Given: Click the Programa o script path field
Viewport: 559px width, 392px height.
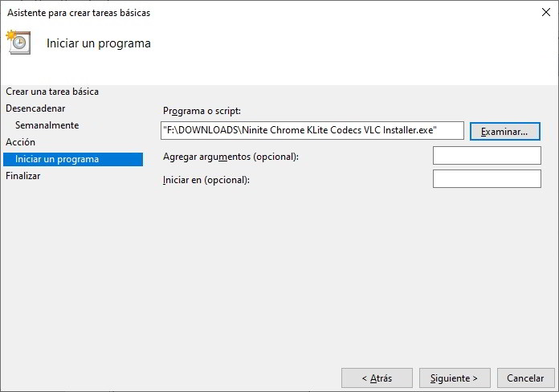Looking at the screenshot, I should [312, 130].
